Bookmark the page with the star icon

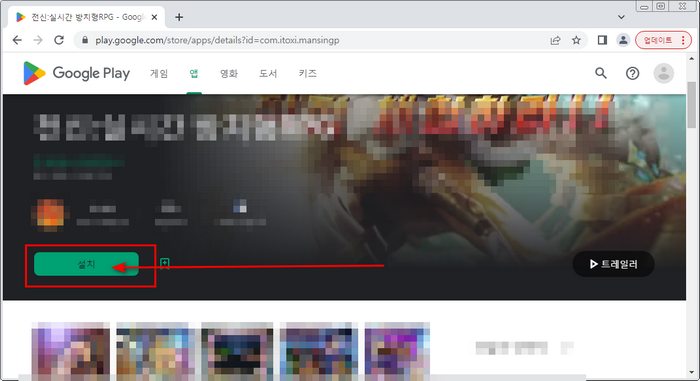576,40
